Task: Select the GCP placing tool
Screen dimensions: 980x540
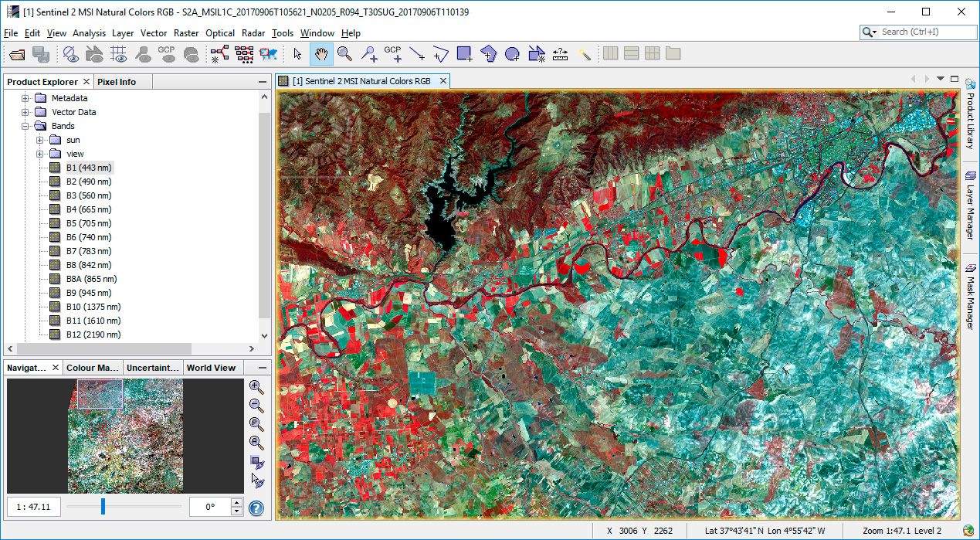Action: point(392,54)
